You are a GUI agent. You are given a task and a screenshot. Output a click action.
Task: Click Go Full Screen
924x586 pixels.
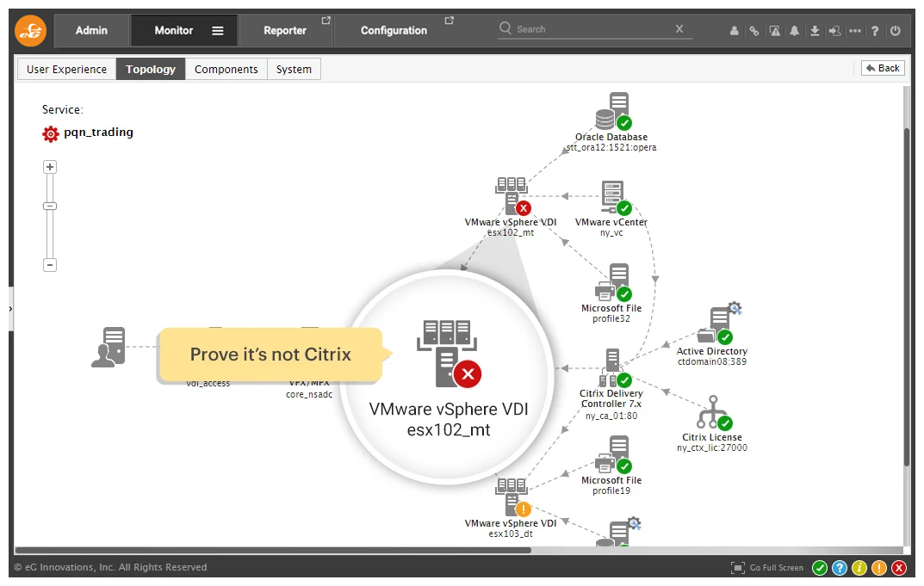click(767, 568)
